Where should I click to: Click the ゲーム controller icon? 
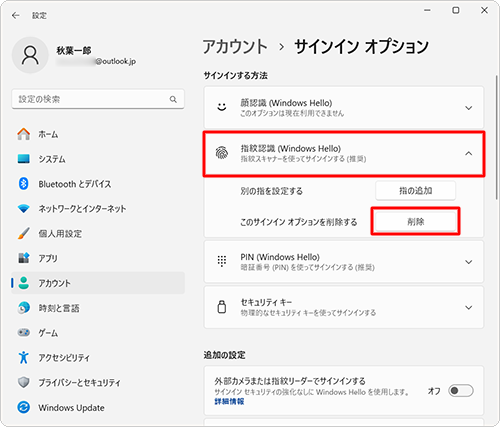(x=24, y=332)
